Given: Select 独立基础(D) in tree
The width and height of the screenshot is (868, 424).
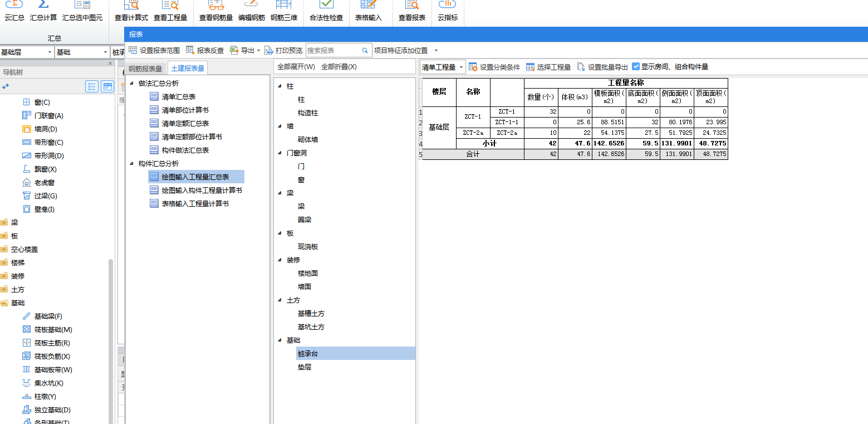Looking at the screenshot, I should click(46, 410).
